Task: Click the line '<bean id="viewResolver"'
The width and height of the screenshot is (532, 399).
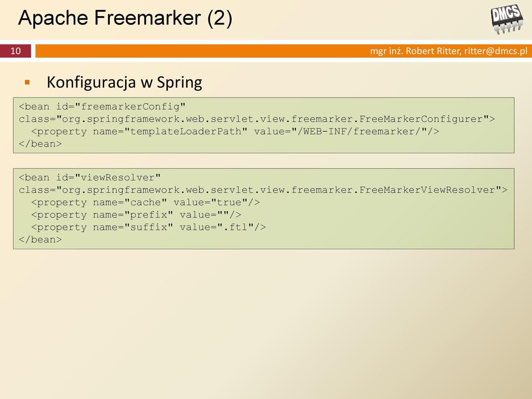Action: (x=90, y=177)
